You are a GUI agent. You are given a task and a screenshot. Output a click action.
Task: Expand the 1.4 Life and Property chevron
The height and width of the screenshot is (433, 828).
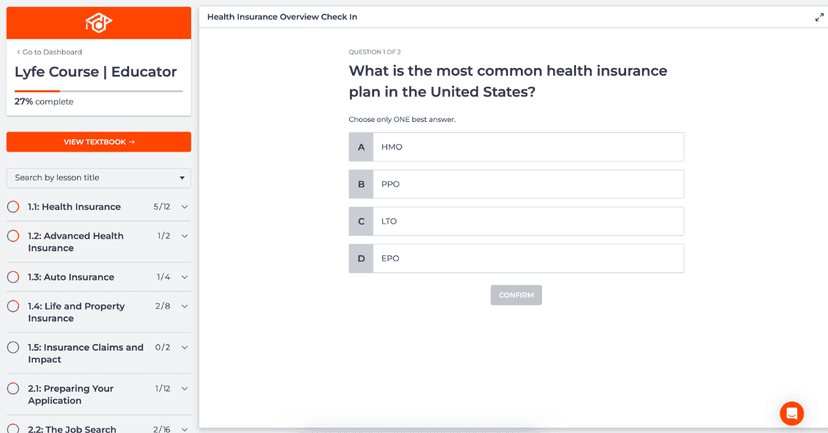click(185, 307)
